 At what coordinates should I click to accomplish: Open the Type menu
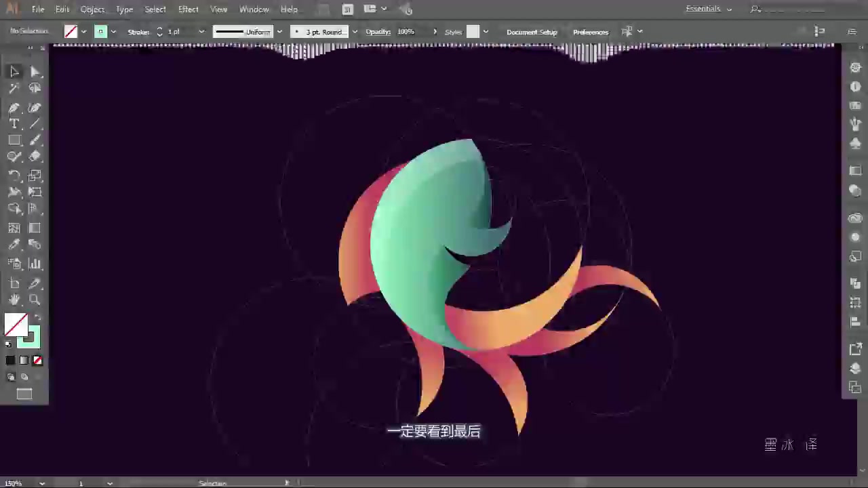[x=124, y=9]
